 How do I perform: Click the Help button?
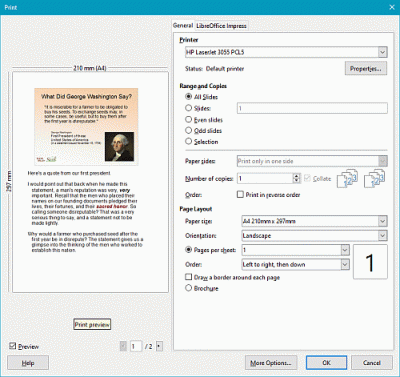pyautogui.click(x=28, y=363)
